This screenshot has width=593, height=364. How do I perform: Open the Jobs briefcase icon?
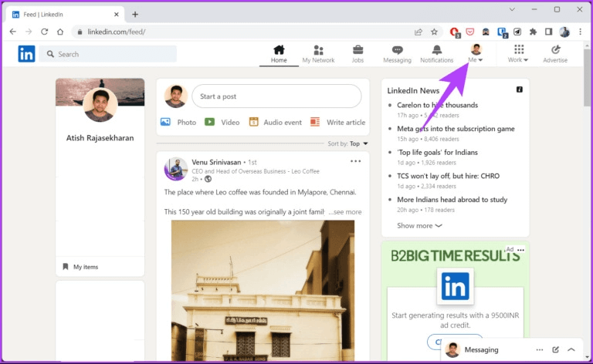point(357,54)
